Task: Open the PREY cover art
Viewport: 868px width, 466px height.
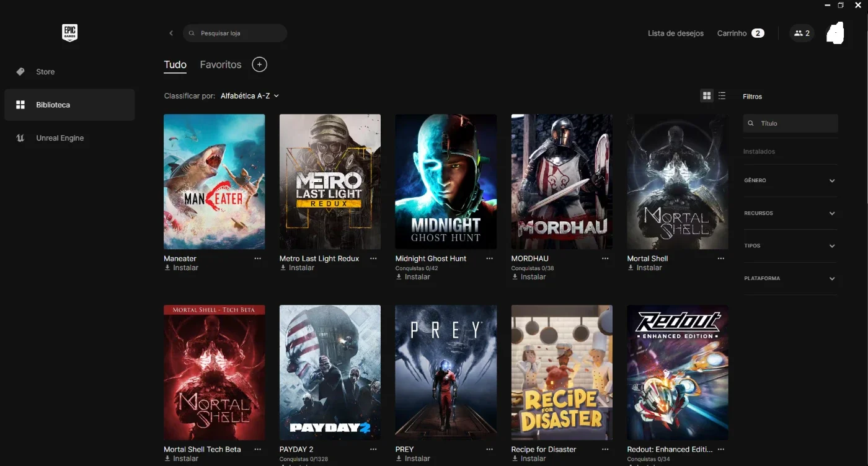Action: pos(446,372)
